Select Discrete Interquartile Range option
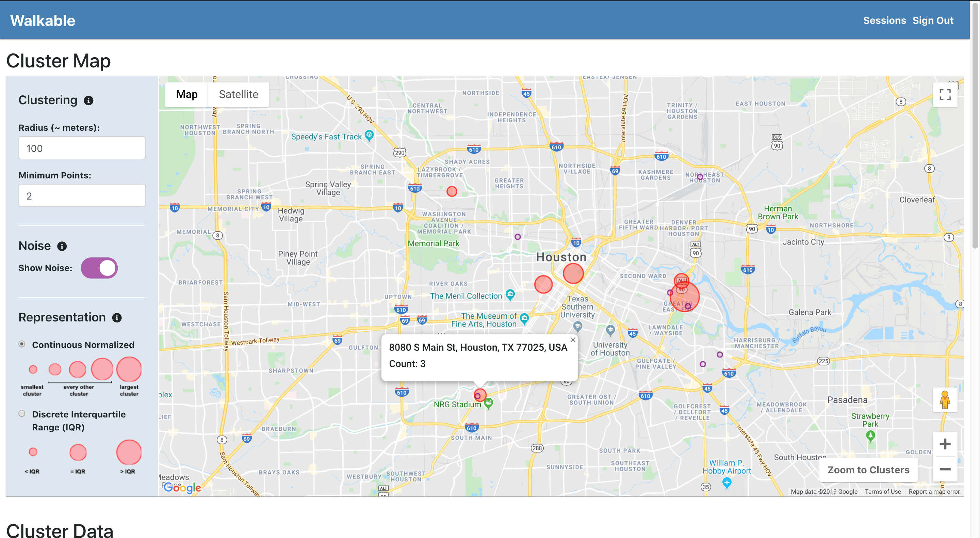The image size is (980, 538). (22, 414)
